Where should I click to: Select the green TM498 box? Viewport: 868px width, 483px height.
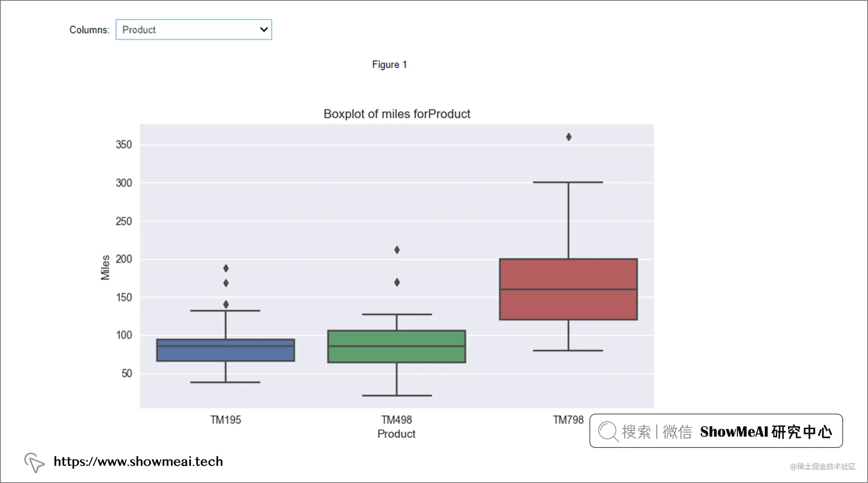pos(397,346)
